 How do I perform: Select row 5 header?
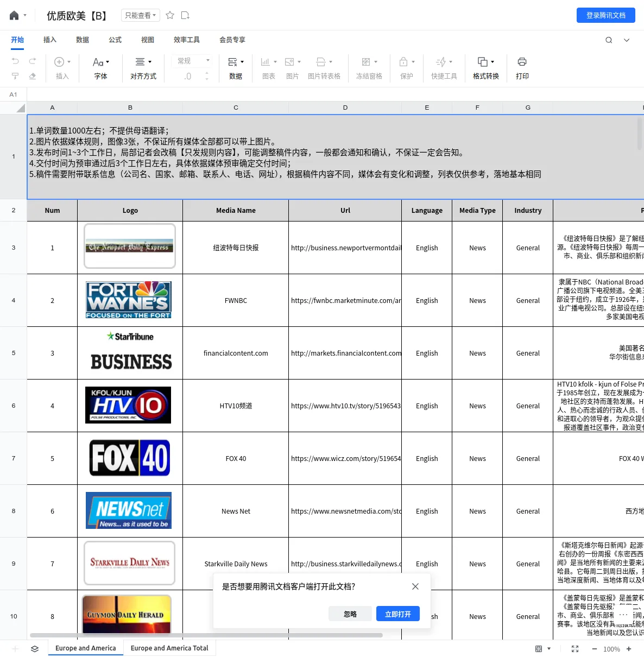click(x=14, y=353)
